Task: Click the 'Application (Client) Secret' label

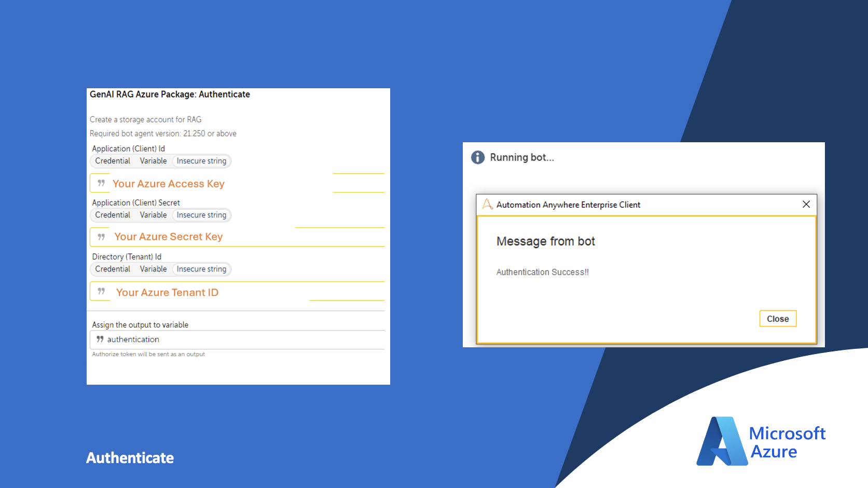Action: click(x=136, y=202)
